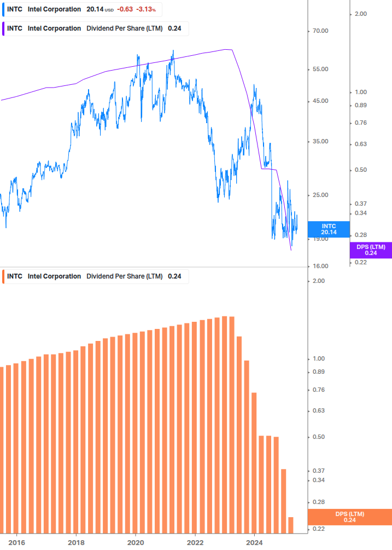Click the blue INTC 20.14 price tag

[329, 229]
